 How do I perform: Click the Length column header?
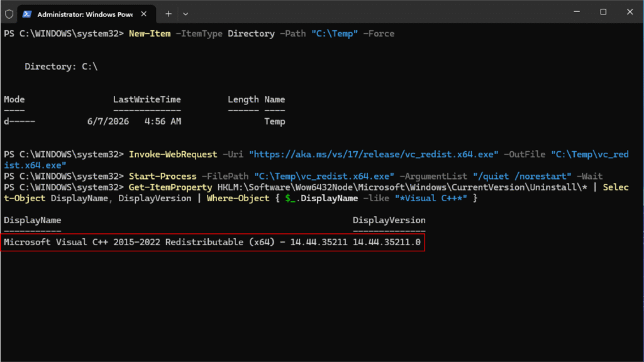243,100
